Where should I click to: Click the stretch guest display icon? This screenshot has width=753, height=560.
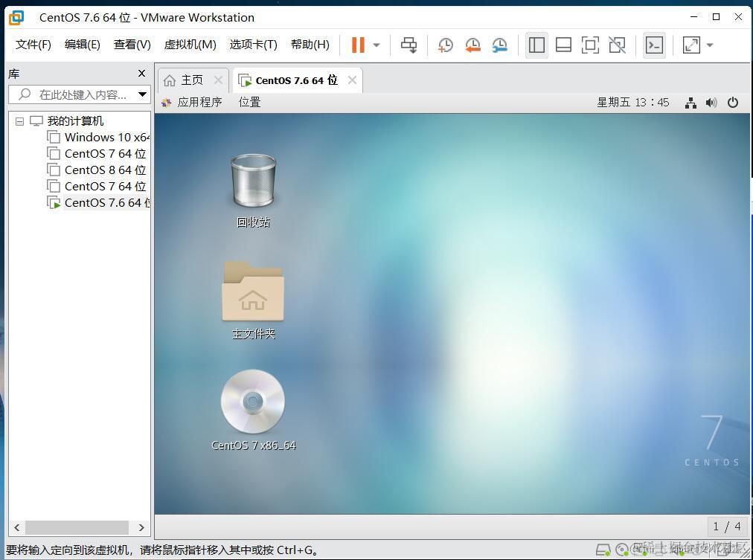pyautogui.click(x=691, y=45)
